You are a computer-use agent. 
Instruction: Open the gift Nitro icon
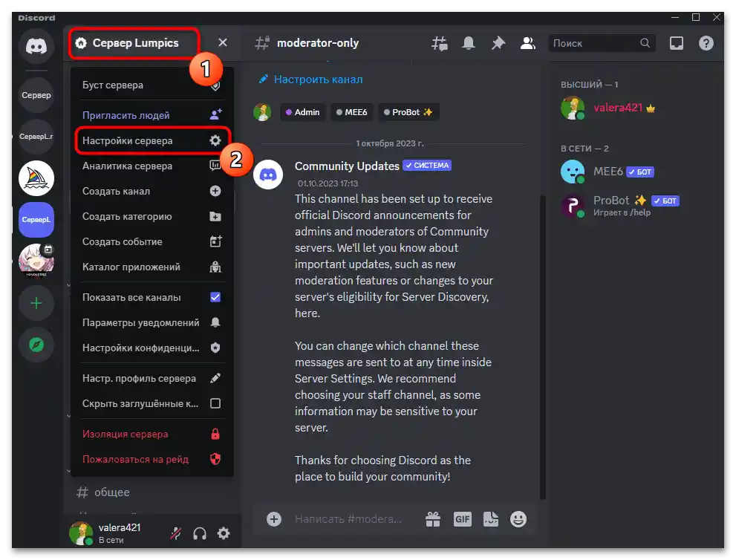[433, 518]
